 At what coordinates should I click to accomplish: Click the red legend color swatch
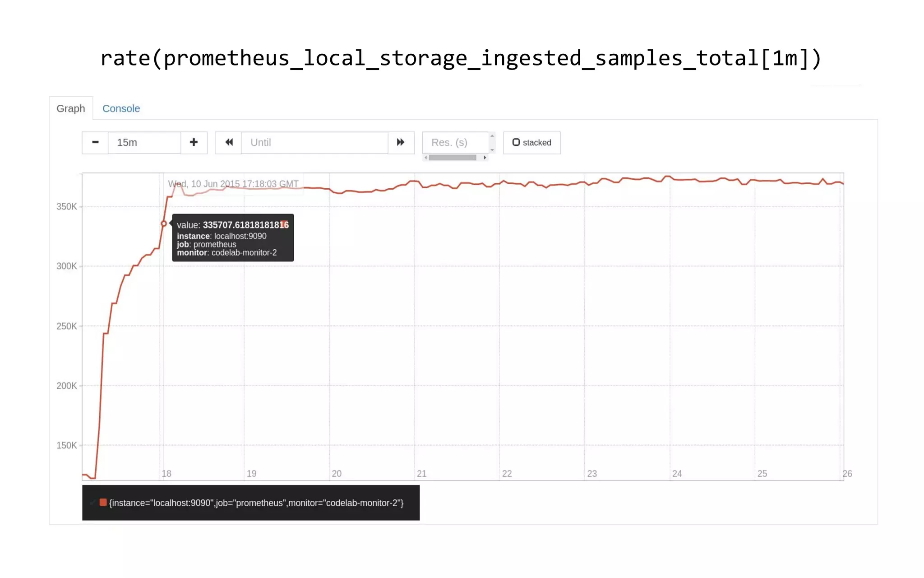(x=103, y=503)
